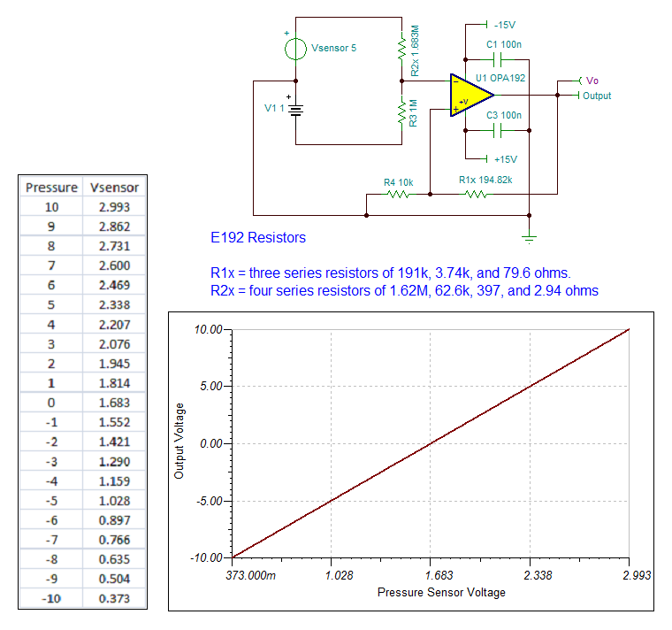Click the 10.00 y-axis tick label
Viewport: 672px width, 630px height.
pyautogui.click(x=208, y=330)
